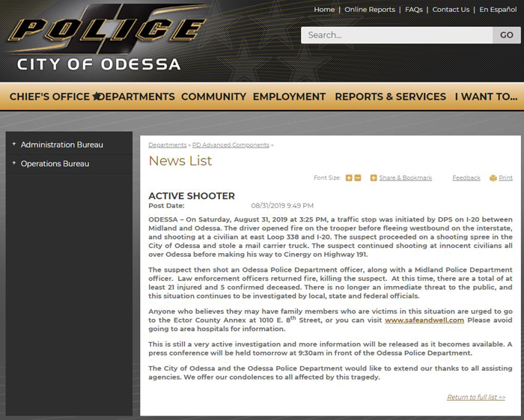Open Administration Bureau sidebar item

click(62, 144)
